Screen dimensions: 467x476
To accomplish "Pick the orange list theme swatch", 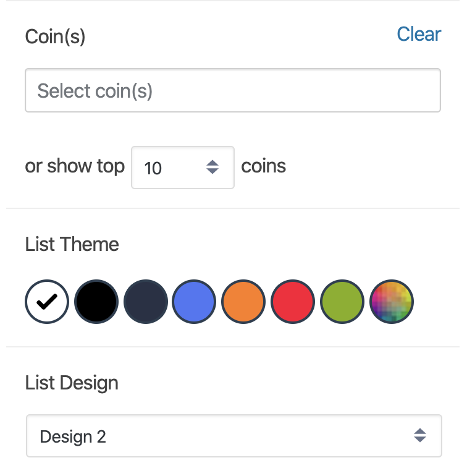I will click(243, 302).
